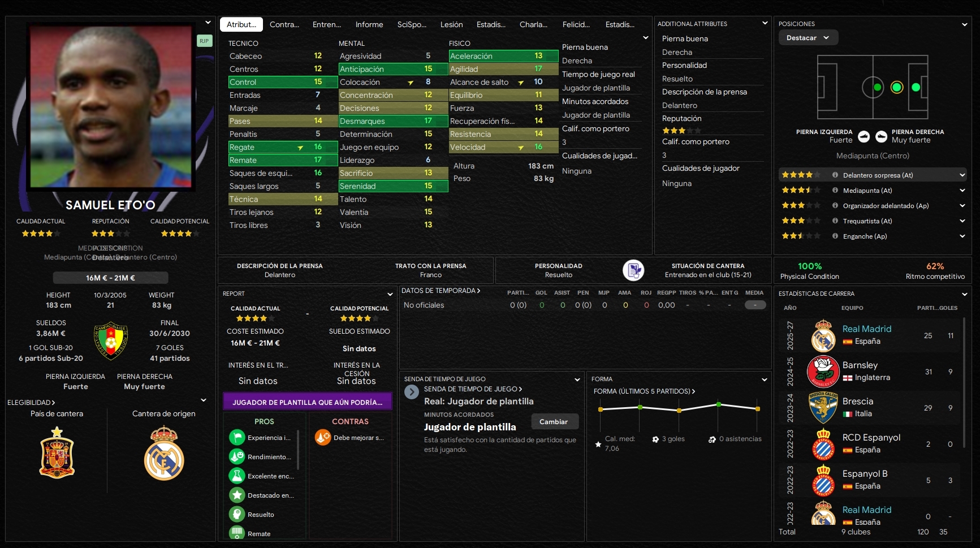The width and height of the screenshot is (980, 548).
Task: Click info icon beside Mediapunta (At) role
Action: click(x=835, y=191)
